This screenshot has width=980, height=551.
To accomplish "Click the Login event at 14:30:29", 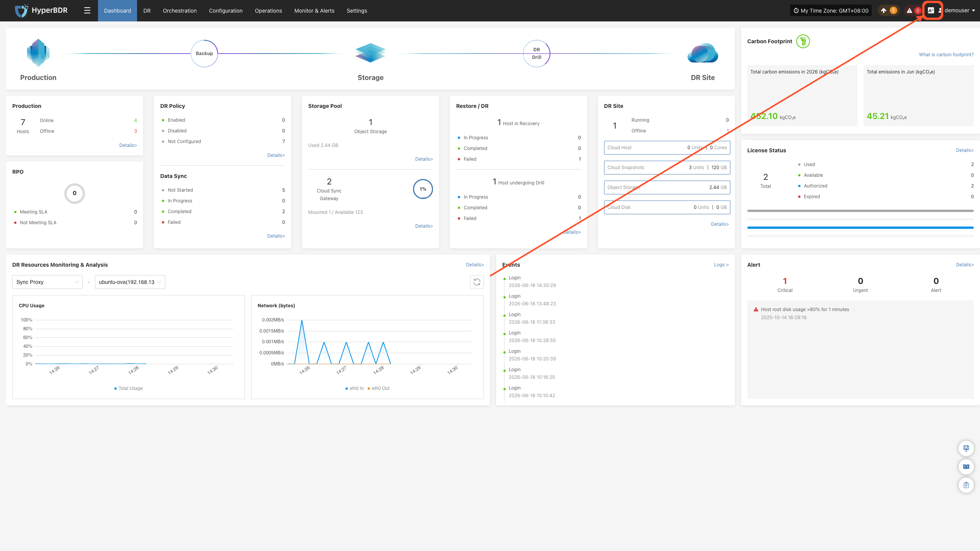I will click(532, 282).
